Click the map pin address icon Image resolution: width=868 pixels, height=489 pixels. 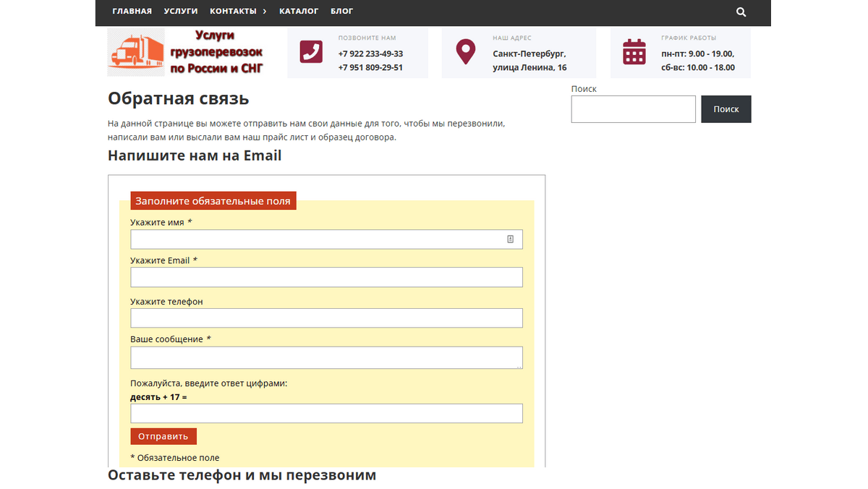pyautogui.click(x=465, y=52)
